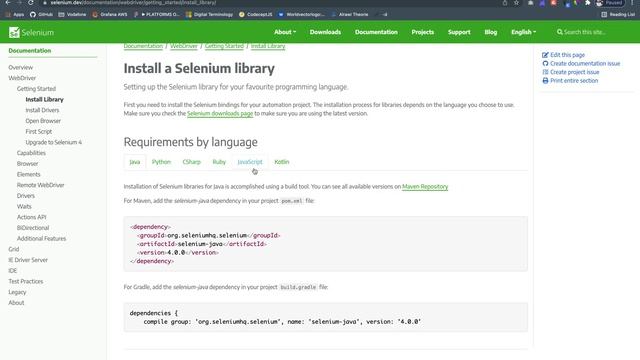Click the search magnifier icon
Viewport: 640px width, 360px height.
pyautogui.click(x=560, y=32)
